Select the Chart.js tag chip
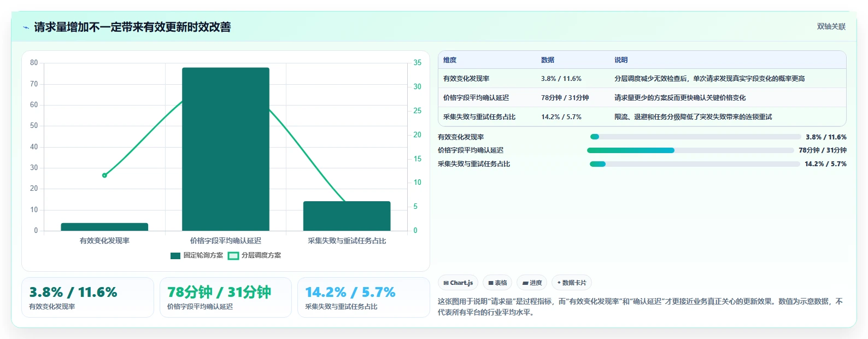 tap(458, 283)
